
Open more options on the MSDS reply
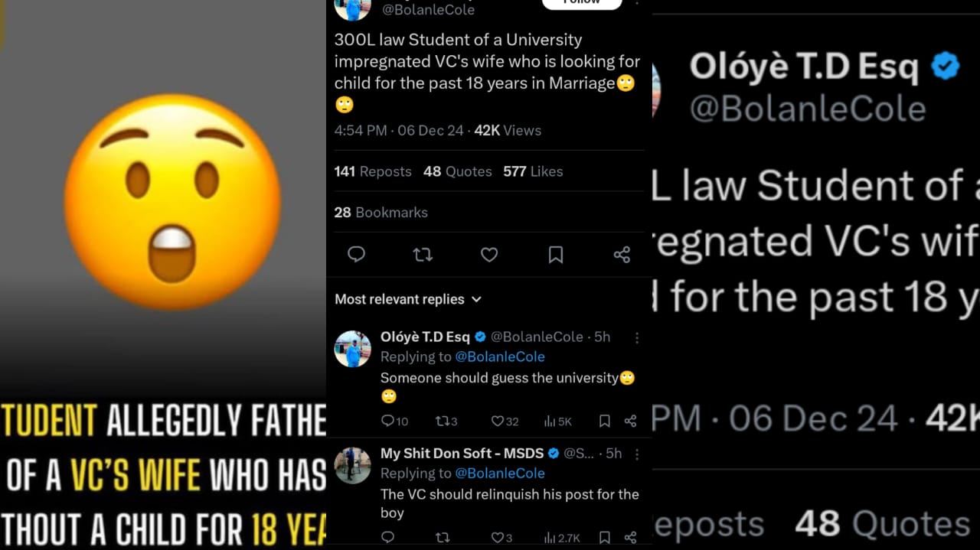tap(636, 454)
